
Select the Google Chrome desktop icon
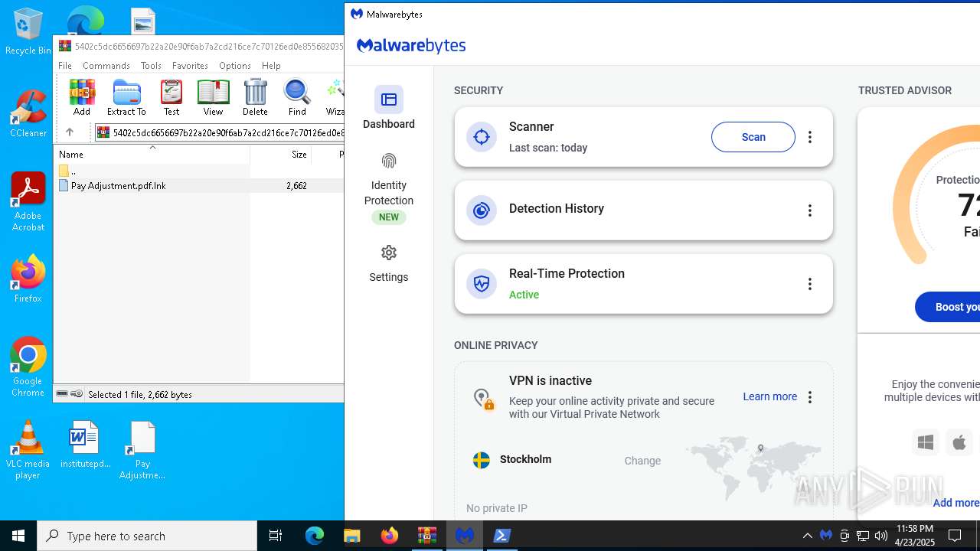click(x=28, y=367)
